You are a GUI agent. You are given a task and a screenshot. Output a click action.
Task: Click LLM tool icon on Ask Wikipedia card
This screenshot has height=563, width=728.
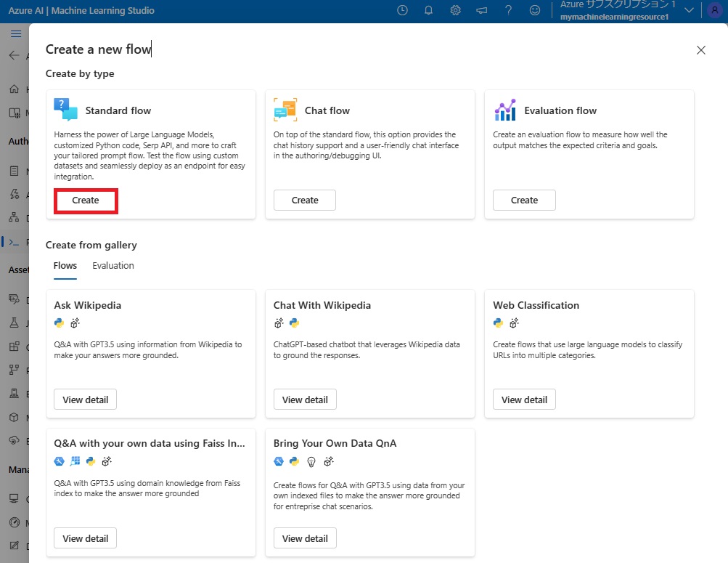(75, 323)
